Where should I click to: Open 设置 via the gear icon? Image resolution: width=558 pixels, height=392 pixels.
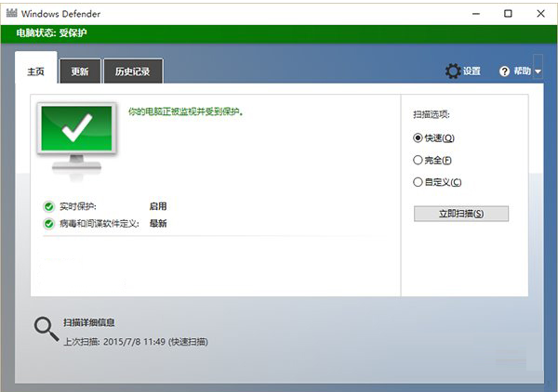453,72
